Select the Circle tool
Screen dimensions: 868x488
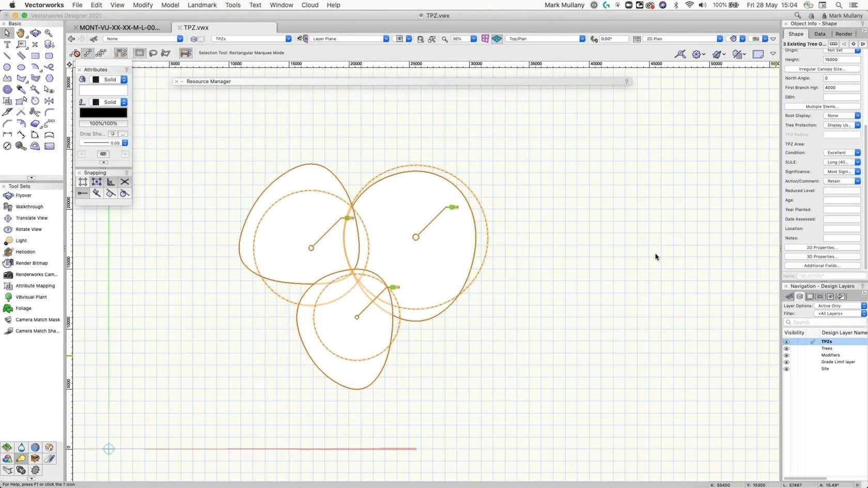pyautogui.click(x=7, y=67)
